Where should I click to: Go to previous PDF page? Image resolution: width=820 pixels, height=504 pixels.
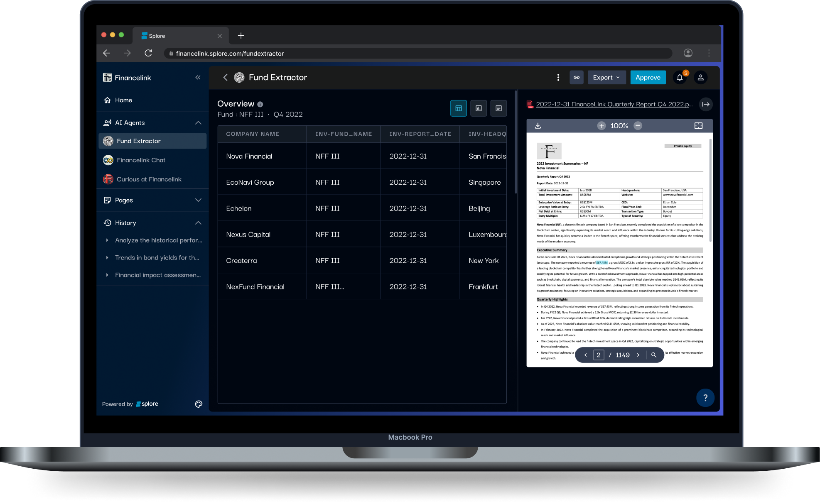586,355
